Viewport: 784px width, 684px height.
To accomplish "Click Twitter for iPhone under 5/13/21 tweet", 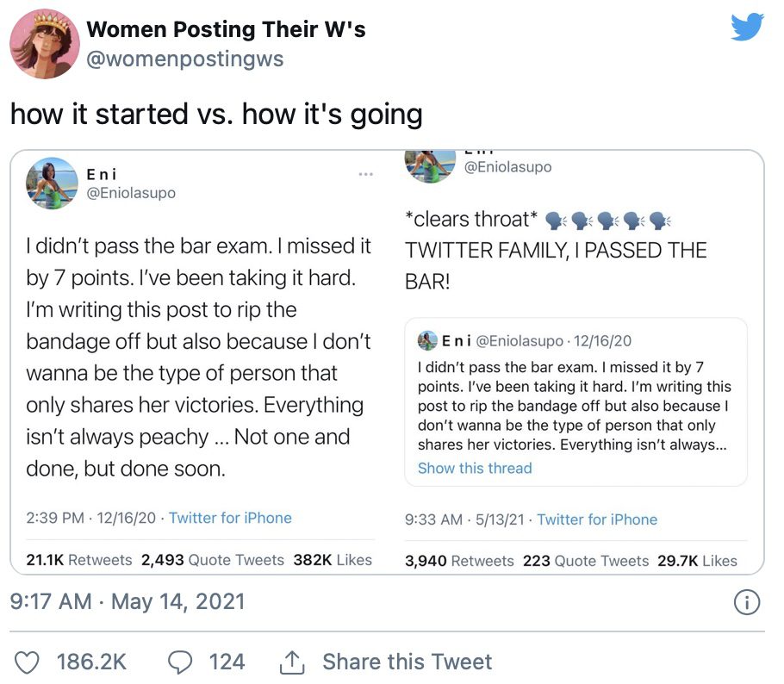I will pos(597,519).
